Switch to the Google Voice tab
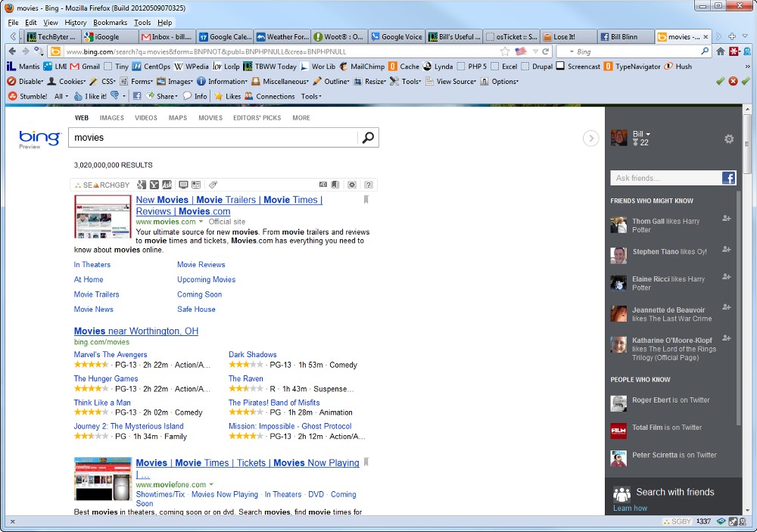Screen dimensions: 757x532 [396, 36]
